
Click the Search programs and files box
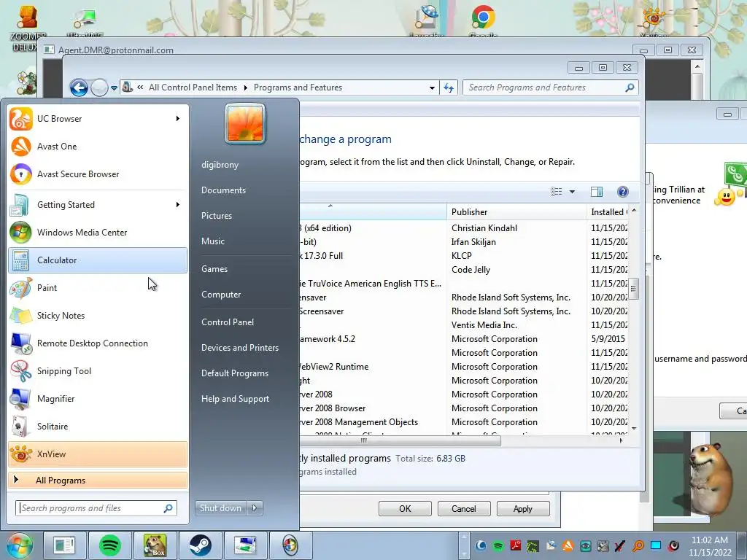pos(96,508)
